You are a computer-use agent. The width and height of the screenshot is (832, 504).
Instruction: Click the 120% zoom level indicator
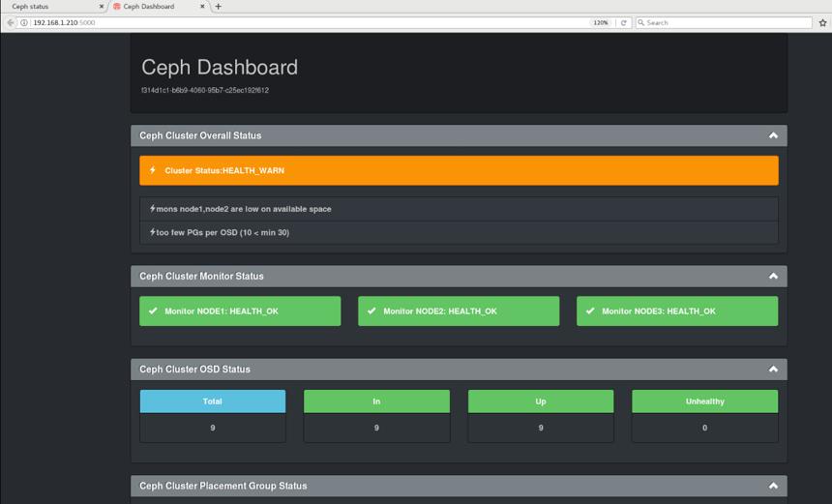pos(601,23)
